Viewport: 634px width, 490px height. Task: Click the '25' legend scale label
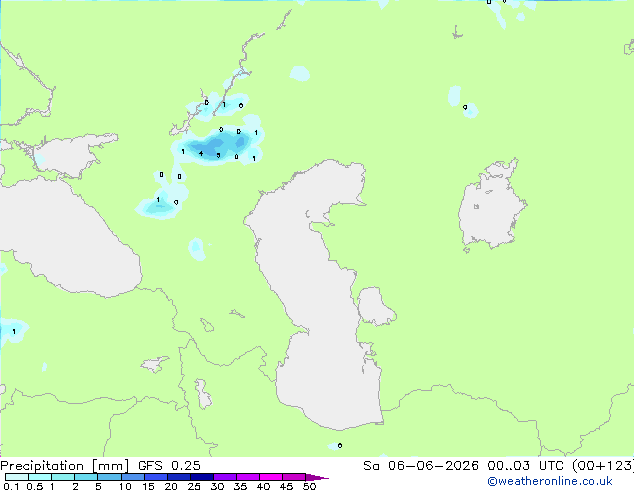click(x=194, y=486)
